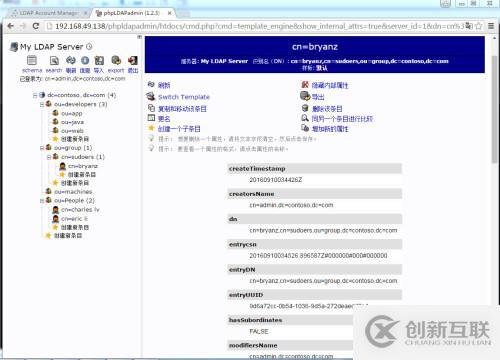
Task: Click the star icon for create child entry
Action: point(151,128)
